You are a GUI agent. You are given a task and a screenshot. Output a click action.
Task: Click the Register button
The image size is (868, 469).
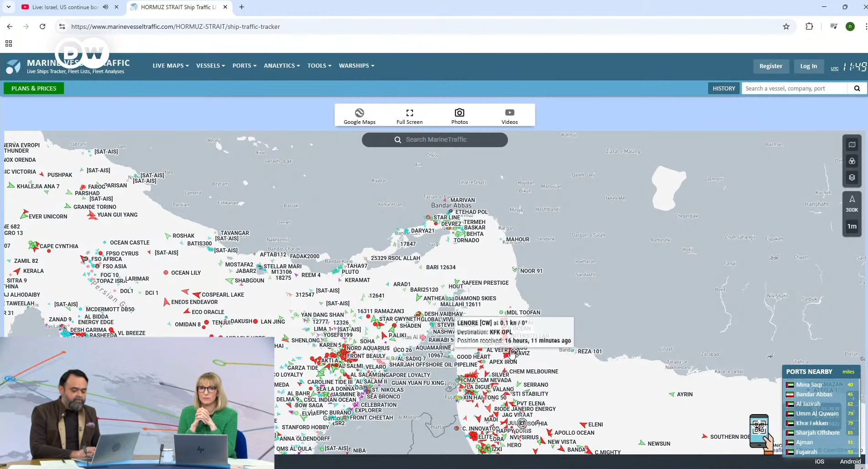click(x=771, y=66)
